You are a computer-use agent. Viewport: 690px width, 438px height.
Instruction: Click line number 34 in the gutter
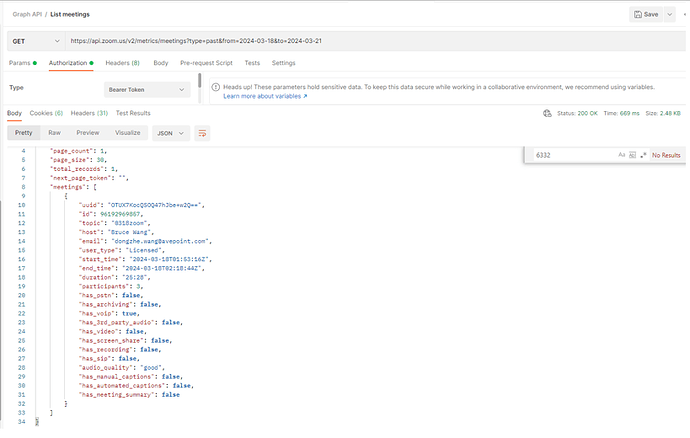[22, 422]
